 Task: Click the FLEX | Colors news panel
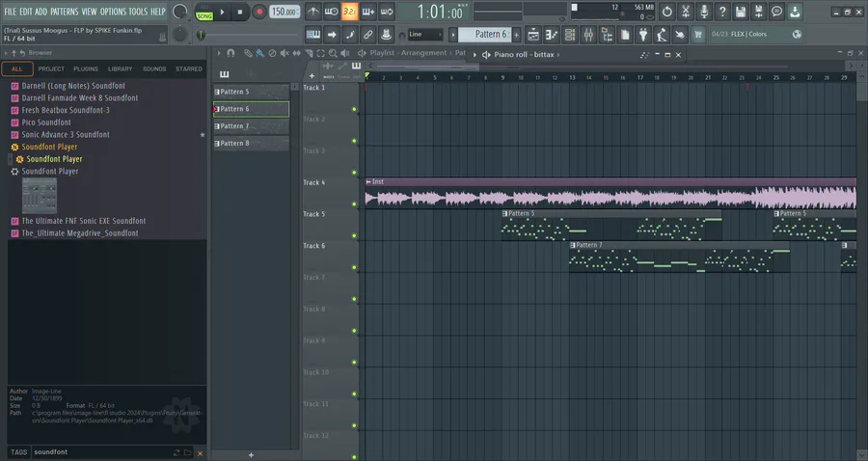click(757, 35)
